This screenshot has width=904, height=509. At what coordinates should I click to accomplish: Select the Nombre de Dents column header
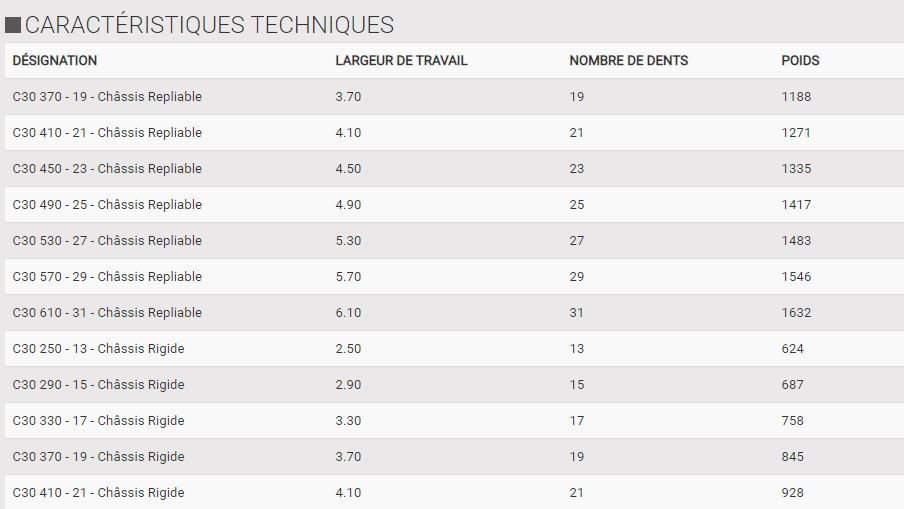tap(628, 60)
